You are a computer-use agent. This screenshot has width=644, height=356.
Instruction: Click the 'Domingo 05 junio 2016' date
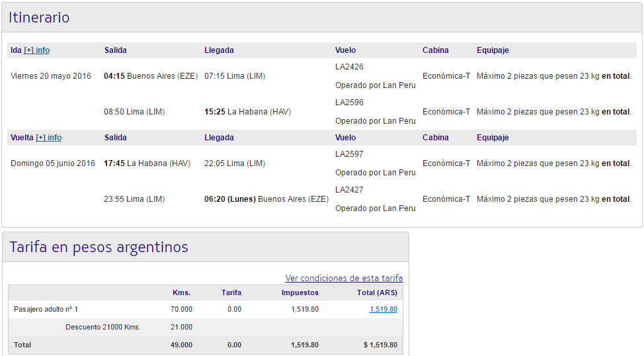tap(53, 163)
